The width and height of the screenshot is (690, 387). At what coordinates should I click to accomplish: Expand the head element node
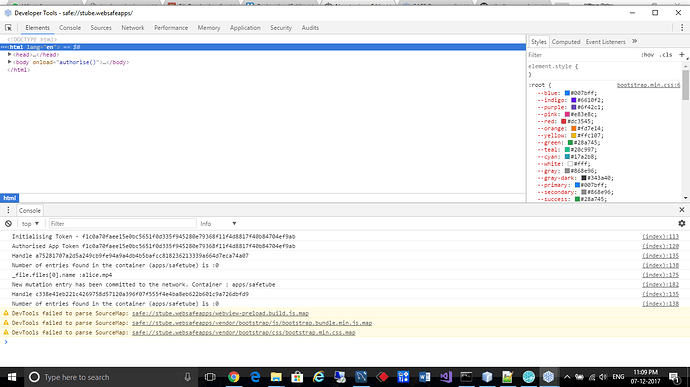click(x=9, y=55)
